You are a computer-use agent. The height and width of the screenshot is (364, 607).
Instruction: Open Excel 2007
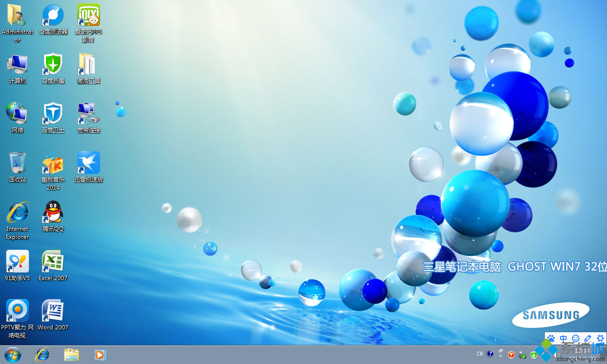(53, 262)
